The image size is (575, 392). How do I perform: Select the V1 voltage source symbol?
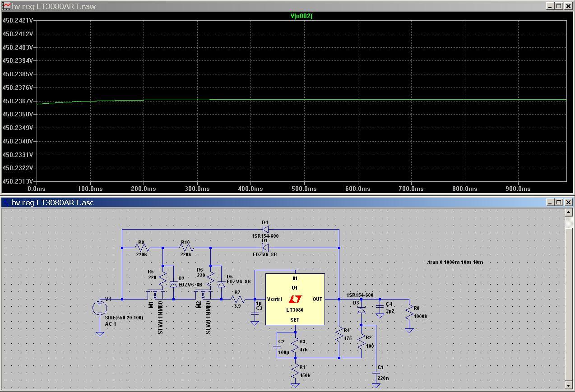click(99, 308)
